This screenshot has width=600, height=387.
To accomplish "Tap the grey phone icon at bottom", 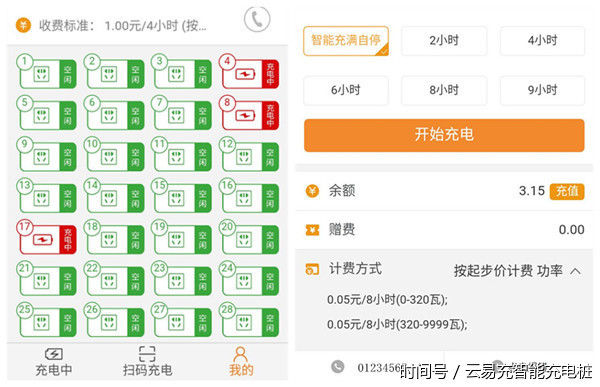I will pos(337,367).
